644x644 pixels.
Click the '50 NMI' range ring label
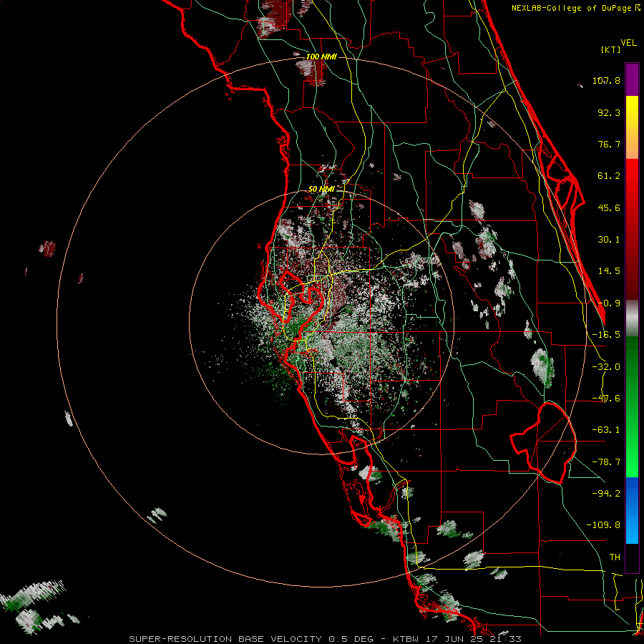coord(321,189)
